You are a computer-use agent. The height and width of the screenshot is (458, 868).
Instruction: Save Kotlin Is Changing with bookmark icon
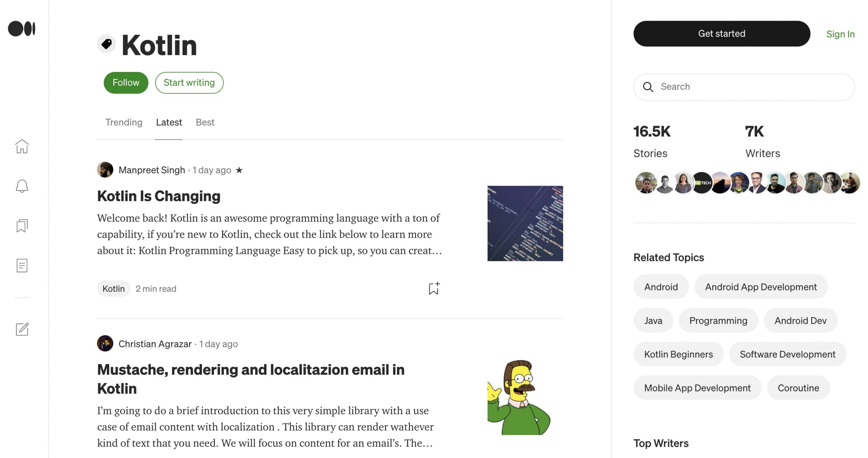coord(434,288)
